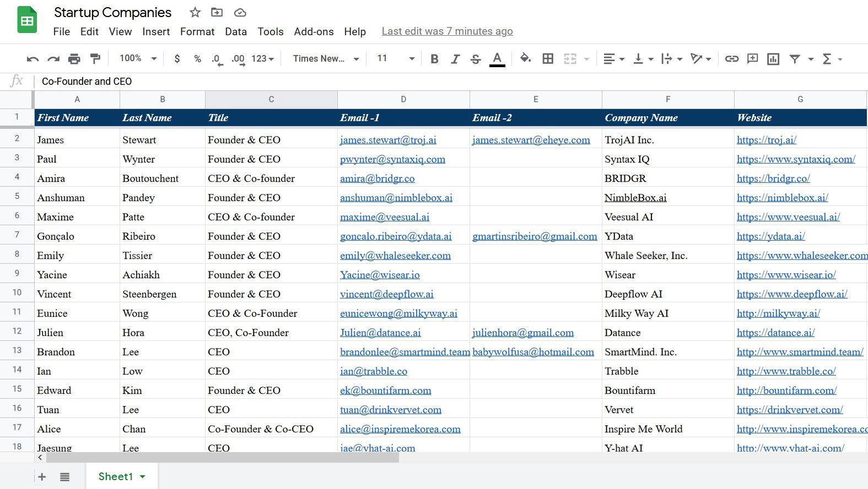
Task: Open http://www.trabble.co/ link
Action: point(786,371)
